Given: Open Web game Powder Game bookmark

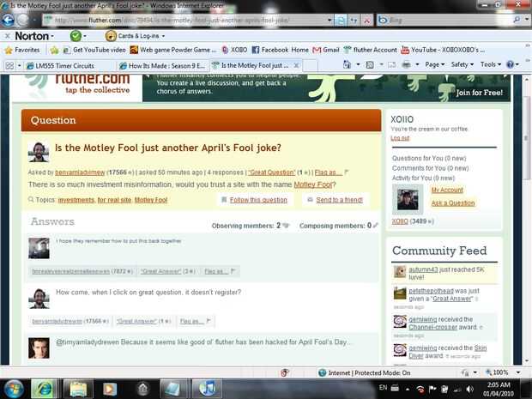Looking at the screenshot, I should [x=173, y=50].
